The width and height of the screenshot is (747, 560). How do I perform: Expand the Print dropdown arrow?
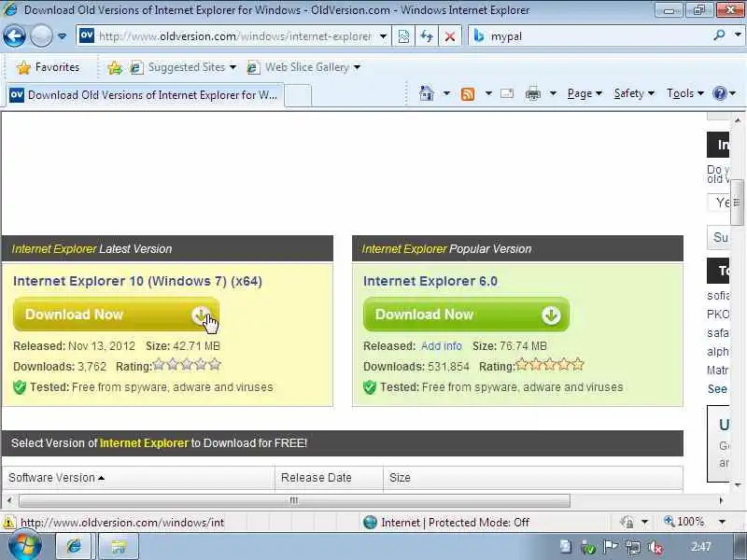553,93
